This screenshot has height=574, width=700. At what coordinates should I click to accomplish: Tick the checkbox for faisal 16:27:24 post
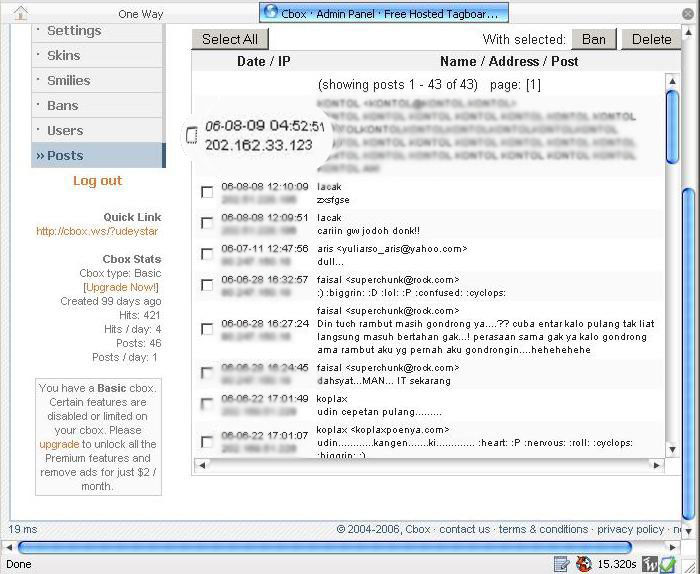207,329
